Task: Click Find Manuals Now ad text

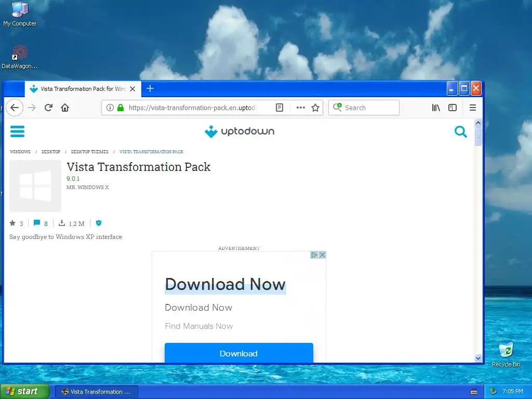Action: click(199, 326)
